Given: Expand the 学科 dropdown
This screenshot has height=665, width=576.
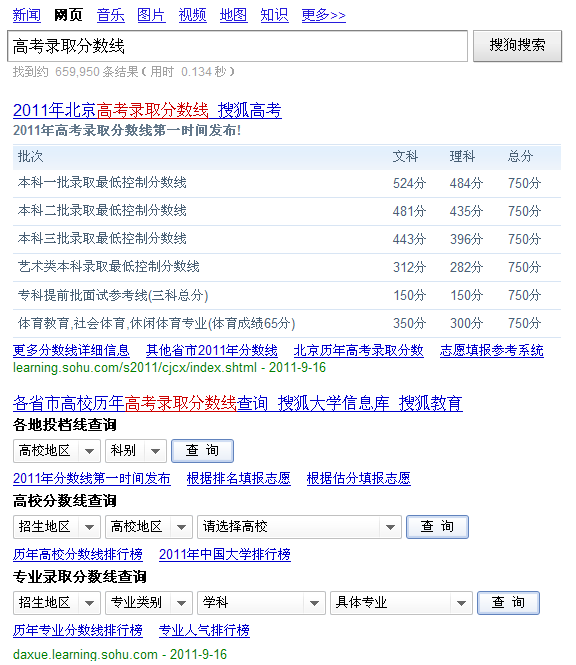Looking at the screenshot, I should 261,603.
